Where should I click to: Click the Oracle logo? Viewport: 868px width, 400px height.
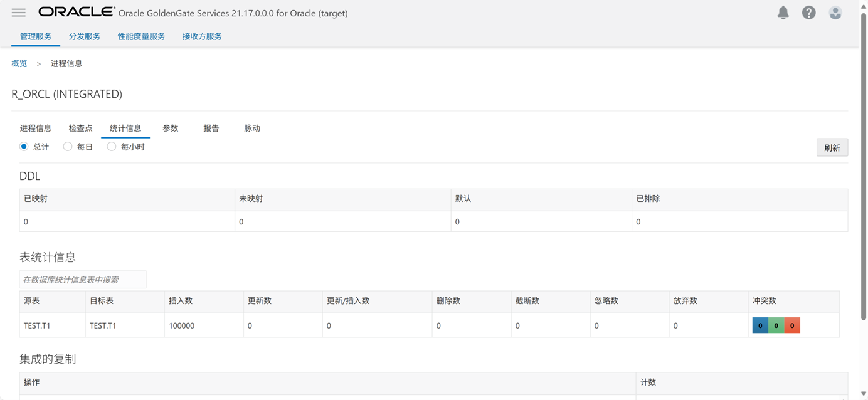pos(77,12)
